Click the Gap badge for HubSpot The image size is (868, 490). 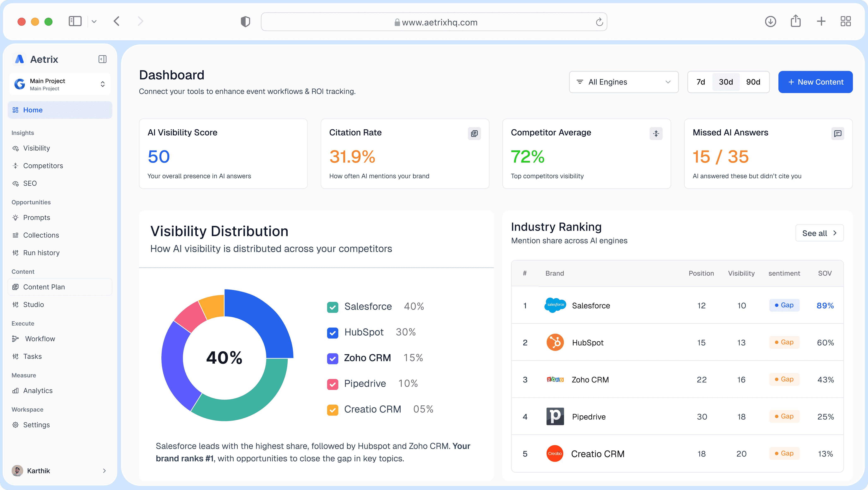[784, 342]
